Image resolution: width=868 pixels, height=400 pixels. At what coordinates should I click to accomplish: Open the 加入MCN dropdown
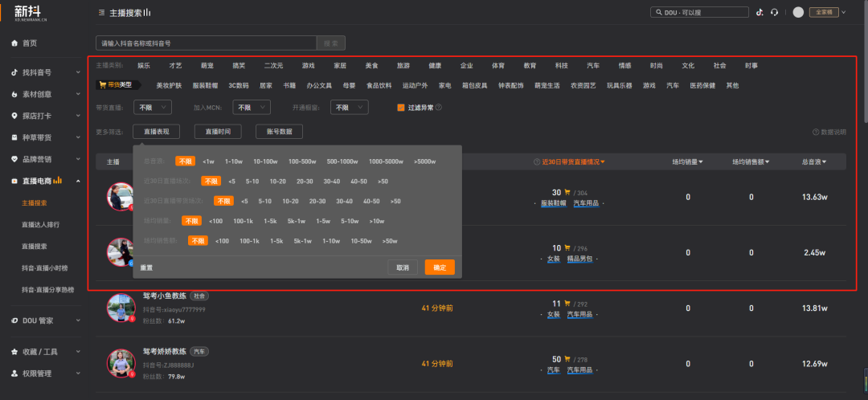point(252,108)
